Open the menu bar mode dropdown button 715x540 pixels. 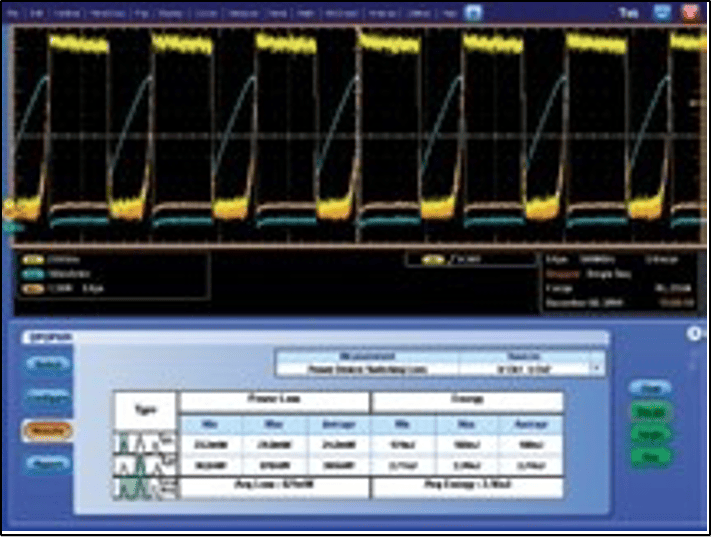pyautogui.click(x=473, y=15)
